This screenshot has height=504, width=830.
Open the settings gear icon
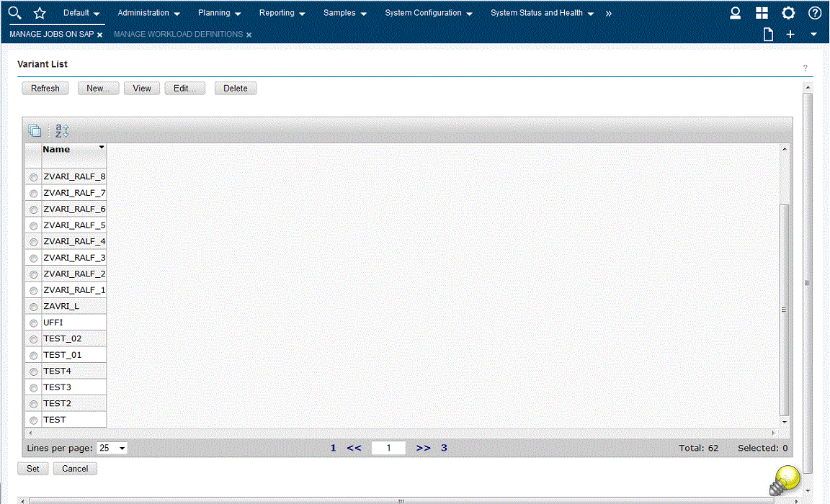point(788,12)
